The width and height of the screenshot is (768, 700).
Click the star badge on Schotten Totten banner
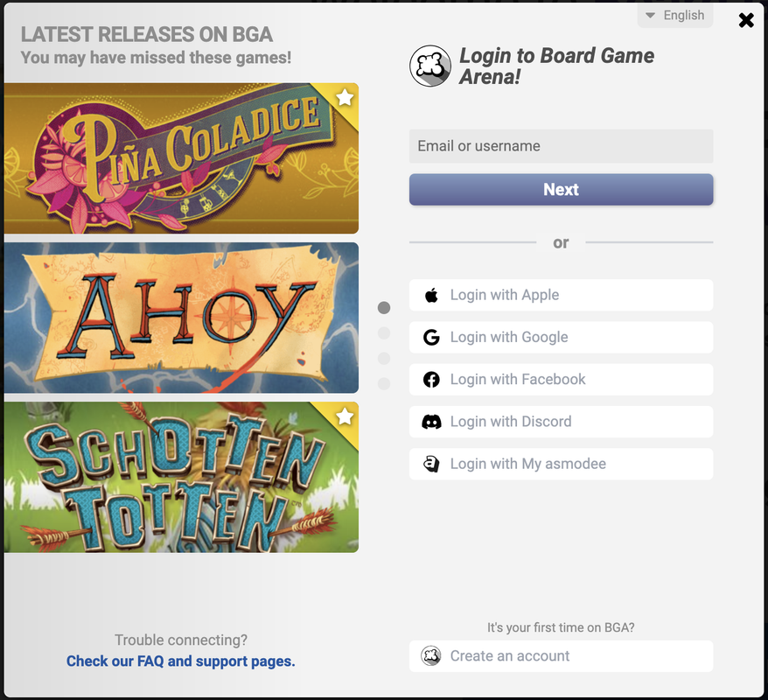345,416
